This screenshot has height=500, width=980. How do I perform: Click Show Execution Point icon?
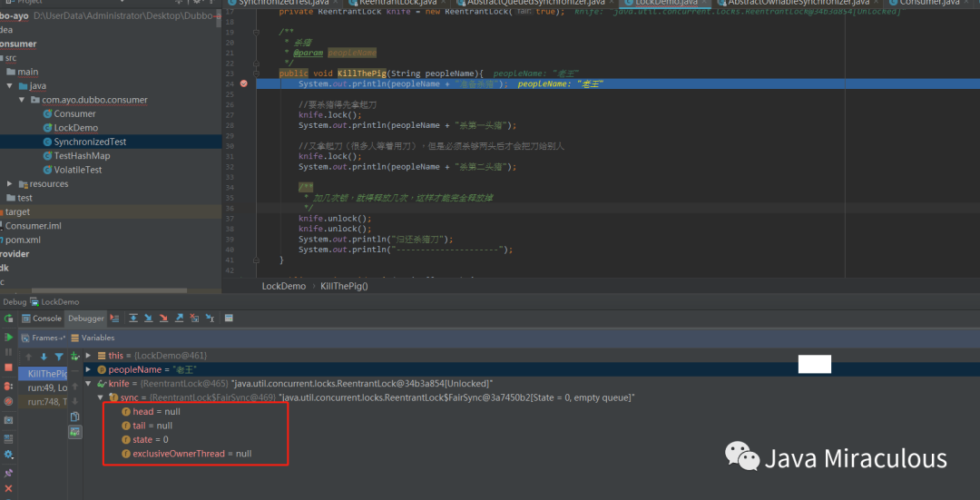(114, 319)
